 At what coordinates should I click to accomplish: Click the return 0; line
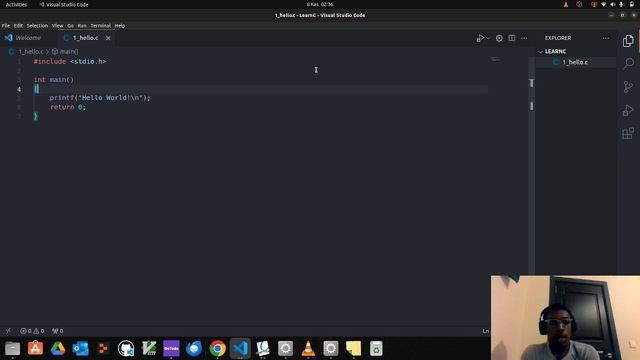pyautogui.click(x=68, y=107)
